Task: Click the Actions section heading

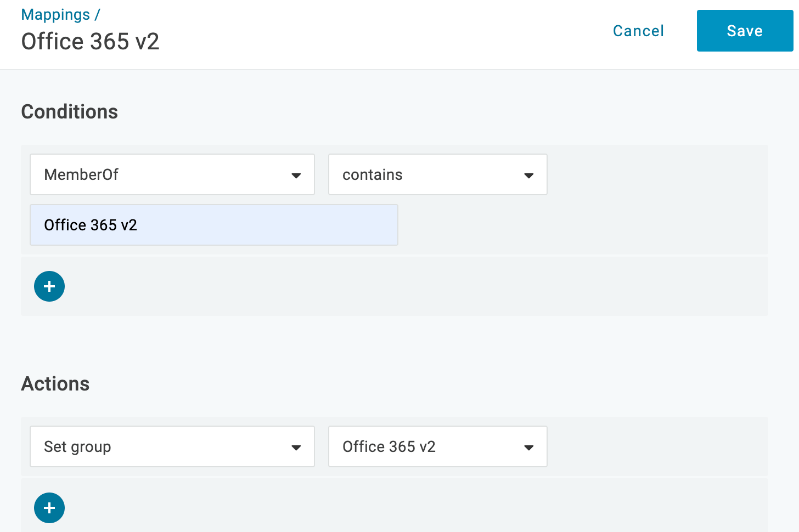Action: tap(55, 384)
